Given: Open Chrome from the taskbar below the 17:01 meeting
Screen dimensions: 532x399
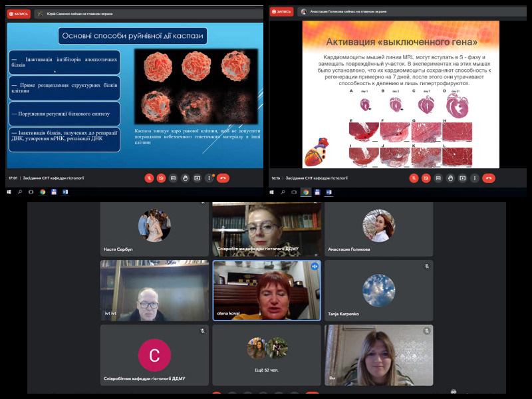Looking at the screenshot, I should click(x=43, y=192).
